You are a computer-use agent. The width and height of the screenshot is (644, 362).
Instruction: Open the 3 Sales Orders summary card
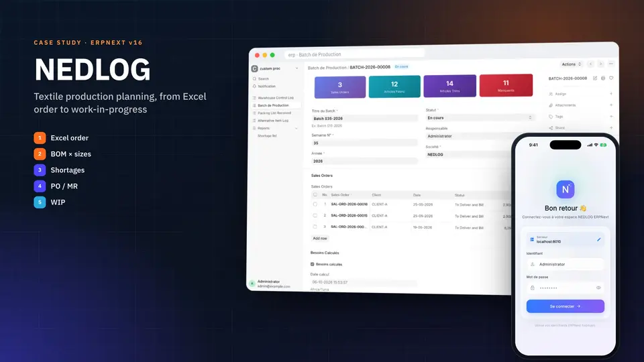pos(339,87)
